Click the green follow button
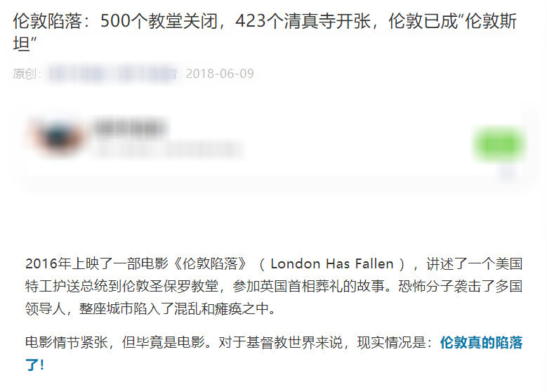 point(499,144)
